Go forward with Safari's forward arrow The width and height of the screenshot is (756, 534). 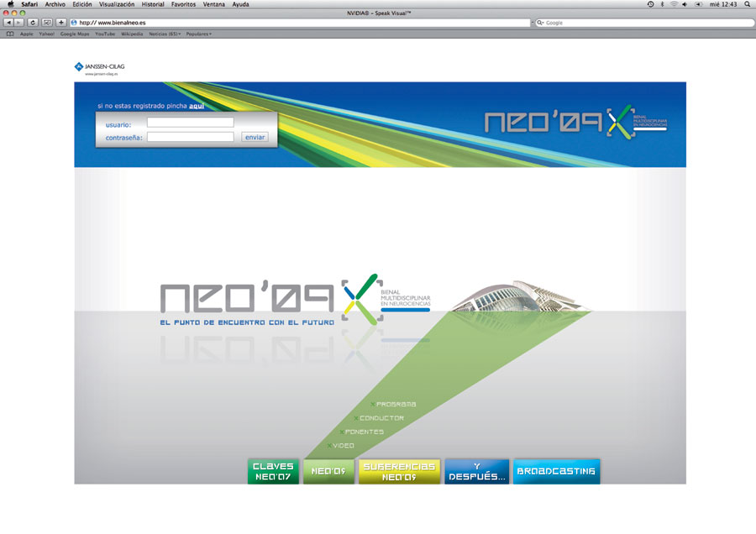point(18,23)
